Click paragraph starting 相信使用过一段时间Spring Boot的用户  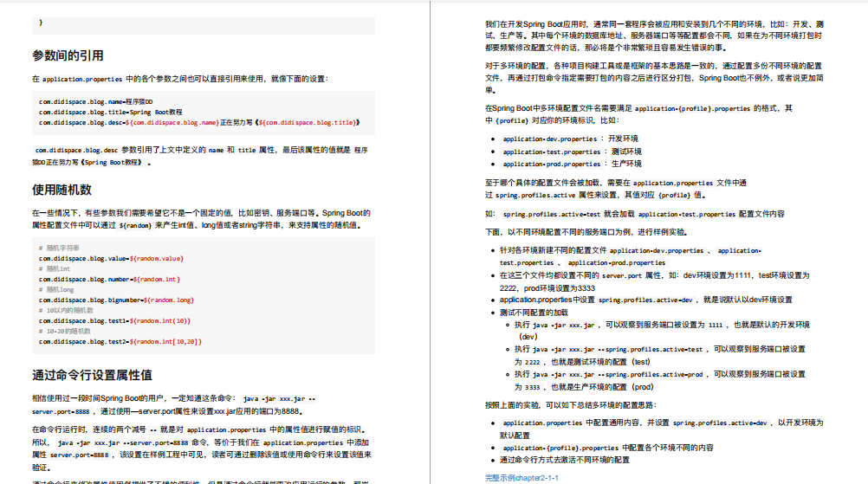click(174, 405)
